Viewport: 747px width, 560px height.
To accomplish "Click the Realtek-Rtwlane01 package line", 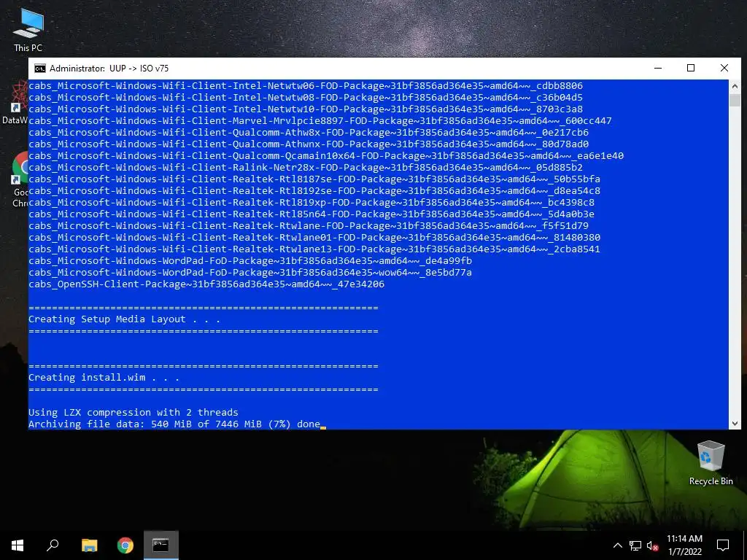I will [314, 238].
